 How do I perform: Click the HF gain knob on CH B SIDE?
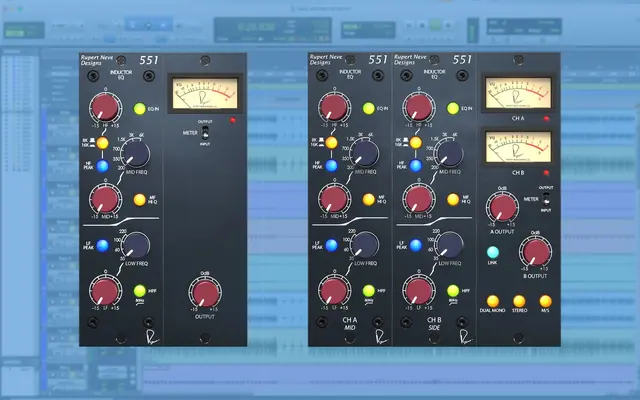[x=419, y=107]
